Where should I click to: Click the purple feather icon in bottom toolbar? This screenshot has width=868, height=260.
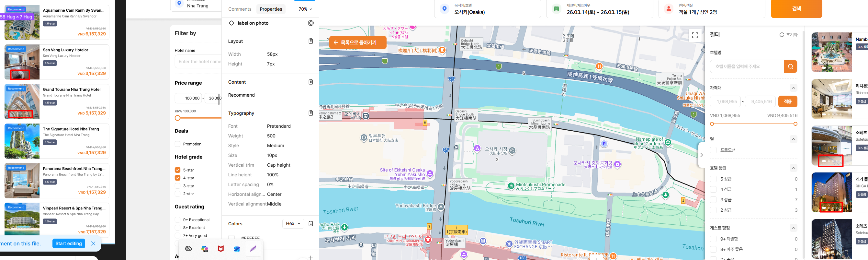click(x=253, y=249)
